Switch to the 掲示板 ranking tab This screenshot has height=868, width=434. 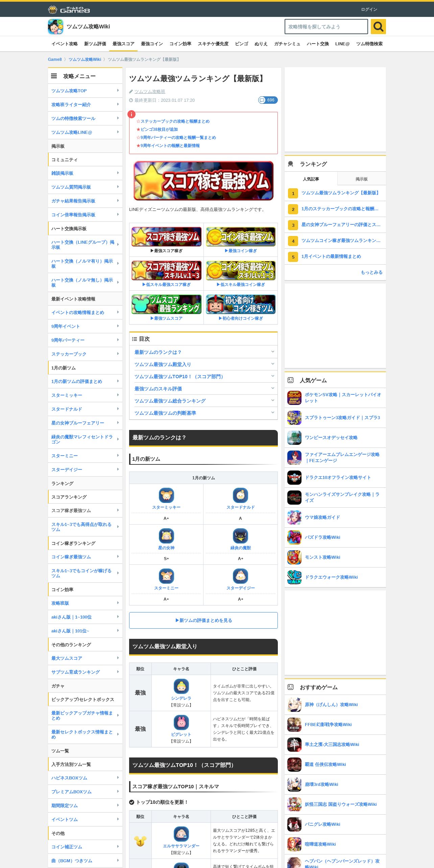click(361, 179)
